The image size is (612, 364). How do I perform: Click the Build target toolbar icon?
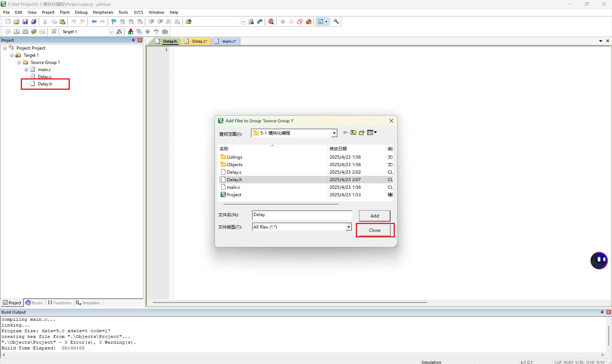coord(17,31)
